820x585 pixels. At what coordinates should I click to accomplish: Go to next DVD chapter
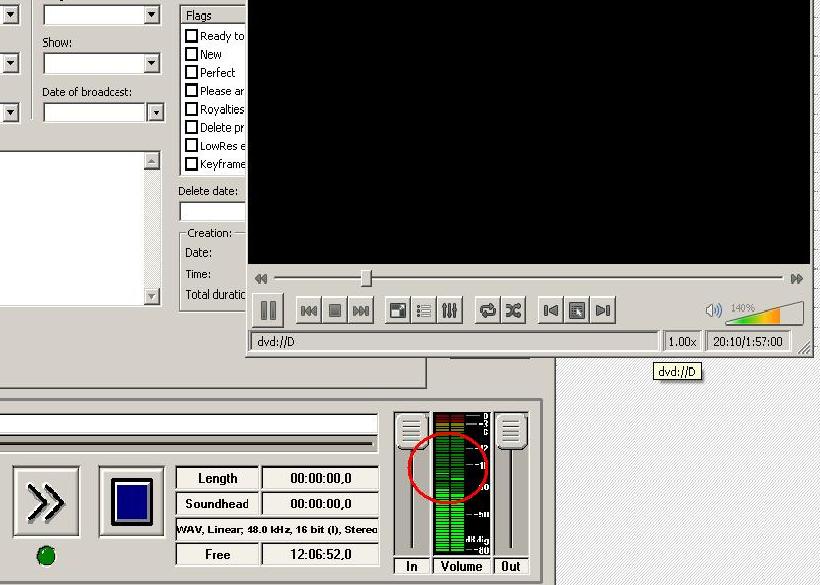pos(602,311)
